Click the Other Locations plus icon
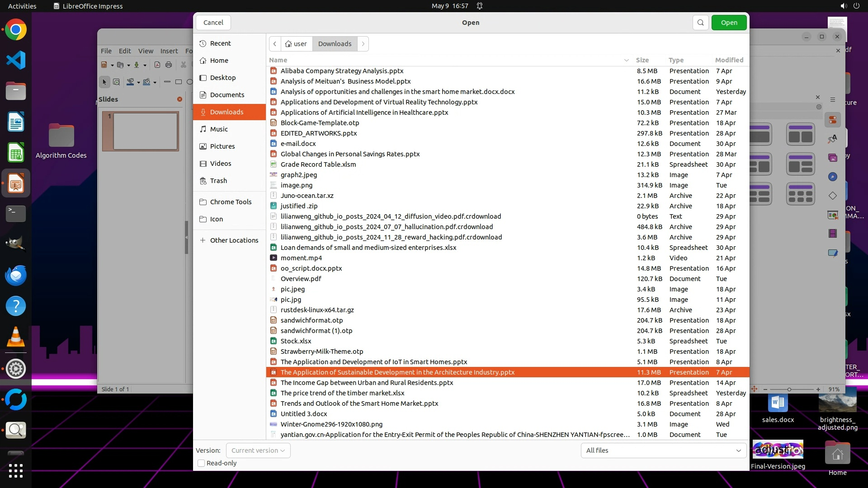Image resolution: width=868 pixels, height=488 pixels. (x=203, y=240)
